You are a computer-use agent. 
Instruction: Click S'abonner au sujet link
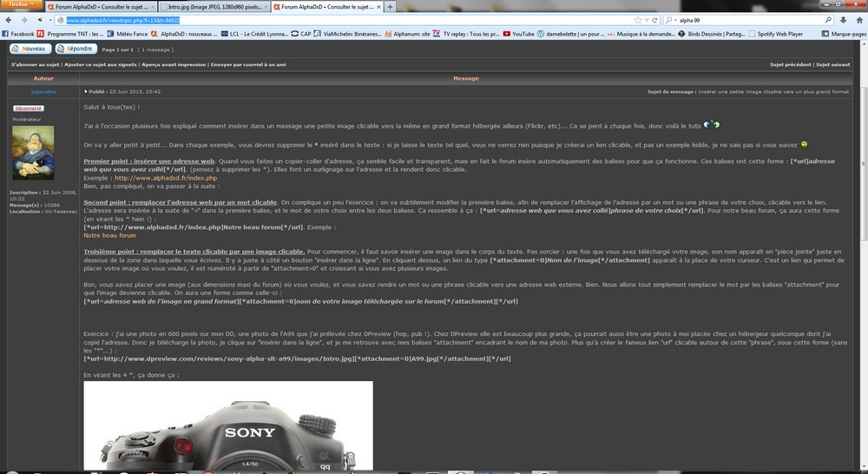coord(35,65)
